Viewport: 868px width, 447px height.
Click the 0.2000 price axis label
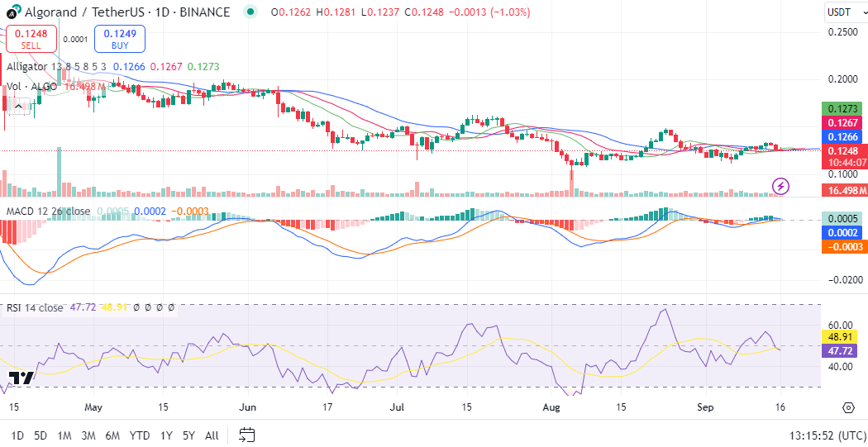[842, 79]
